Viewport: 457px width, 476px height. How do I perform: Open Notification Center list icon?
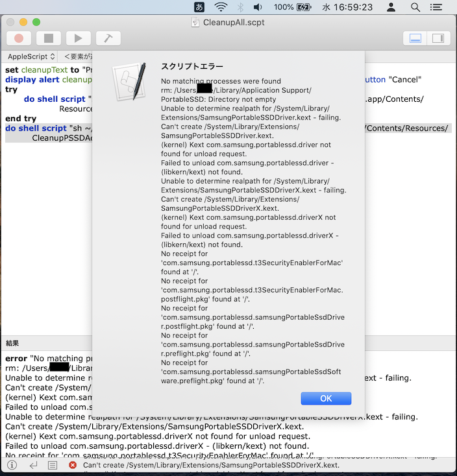pyautogui.click(x=436, y=7)
